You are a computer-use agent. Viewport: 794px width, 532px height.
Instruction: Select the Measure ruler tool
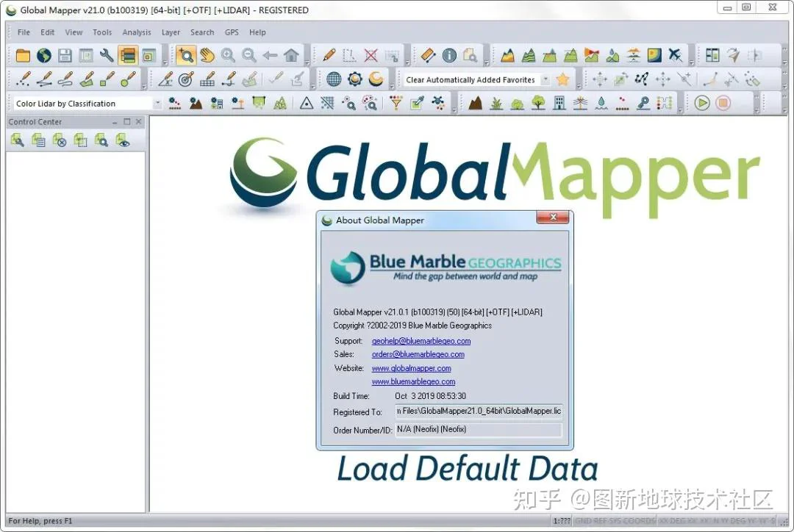coord(428,55)
